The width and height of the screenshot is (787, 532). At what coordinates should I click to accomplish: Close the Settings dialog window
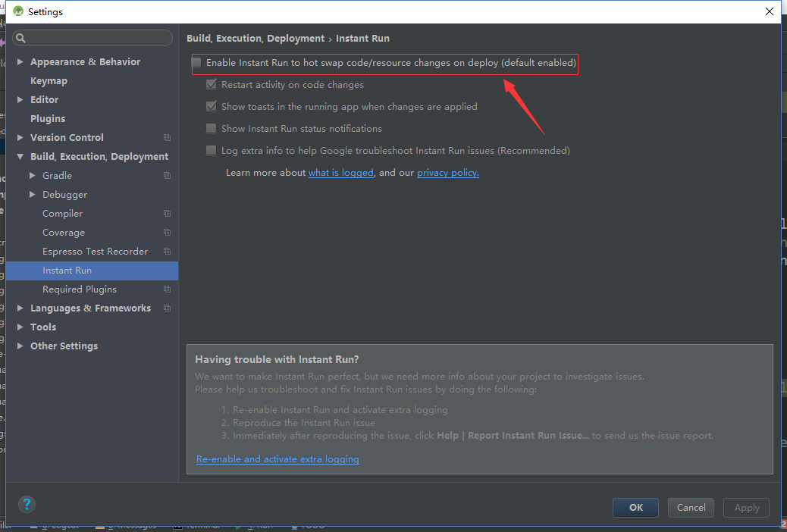point(769,11)
